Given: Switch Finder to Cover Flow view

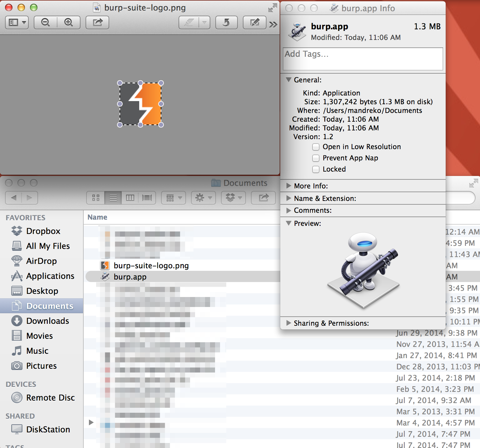Looking at the screenshot, I should point(147,198).
